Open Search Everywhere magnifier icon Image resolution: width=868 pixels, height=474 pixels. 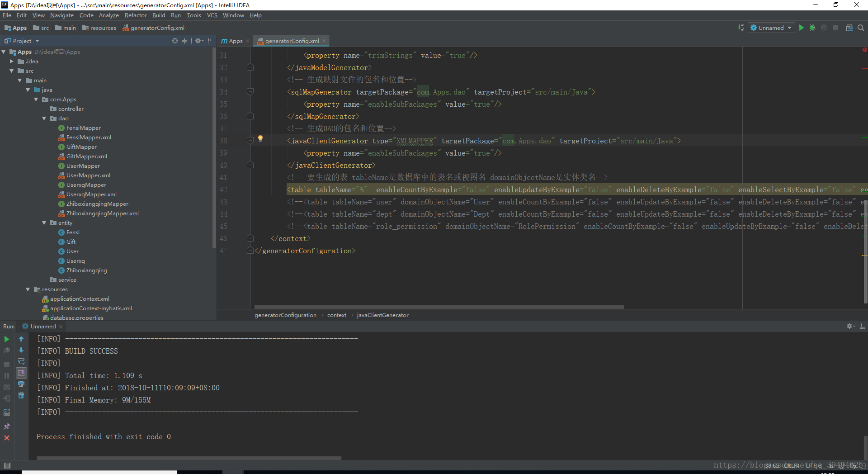click(x=861, y=28)
